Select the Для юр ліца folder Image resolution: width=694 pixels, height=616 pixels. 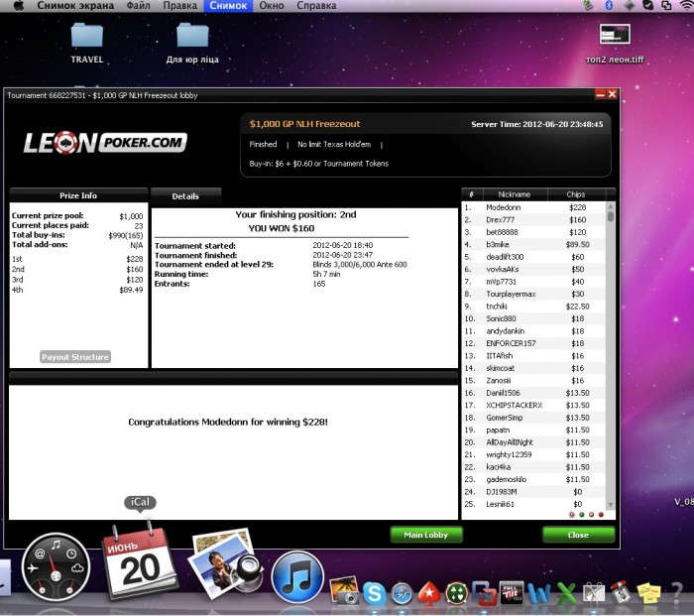[192, 43]
